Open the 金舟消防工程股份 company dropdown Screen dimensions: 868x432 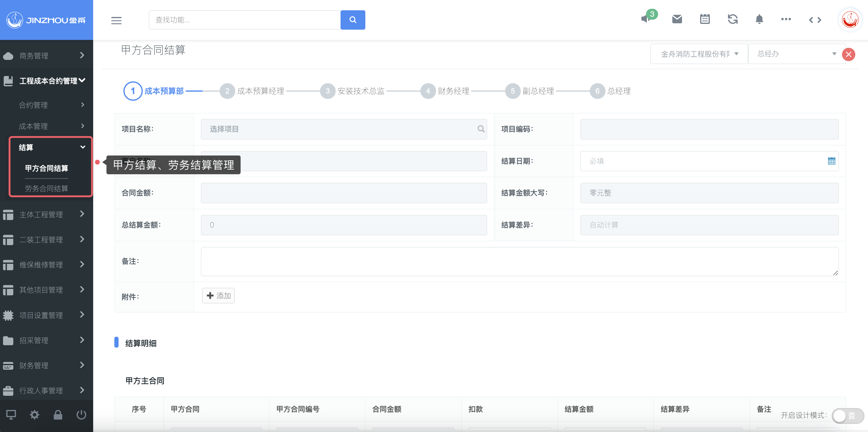tap(699, 54)
